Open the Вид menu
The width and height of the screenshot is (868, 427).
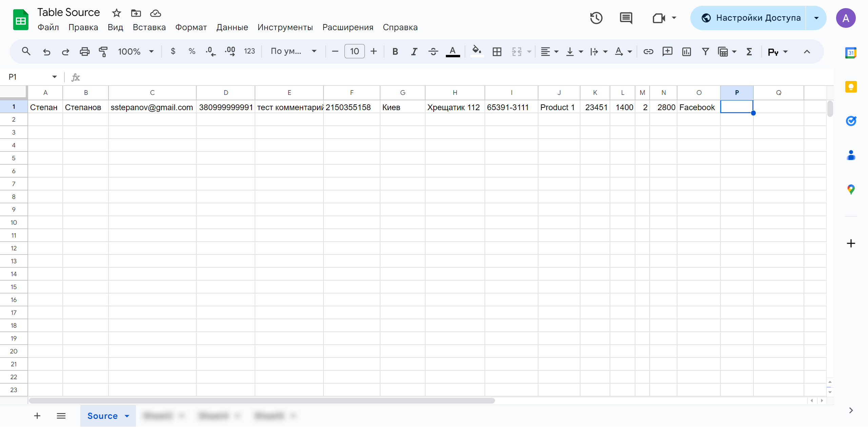pos(115,27)
